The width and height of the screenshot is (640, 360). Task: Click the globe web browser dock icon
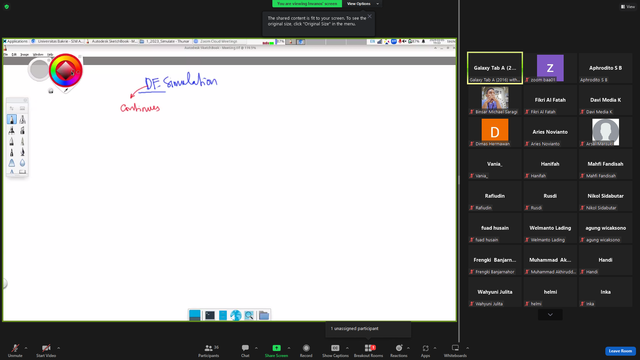click(236, 315)
